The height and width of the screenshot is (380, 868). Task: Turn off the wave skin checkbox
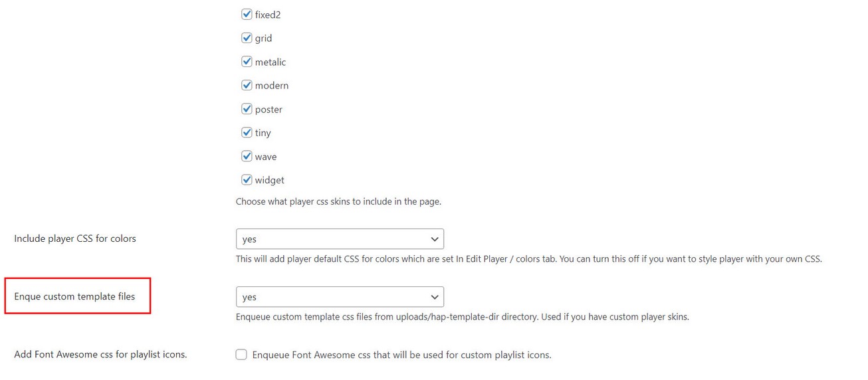click(x=247, y=157)
